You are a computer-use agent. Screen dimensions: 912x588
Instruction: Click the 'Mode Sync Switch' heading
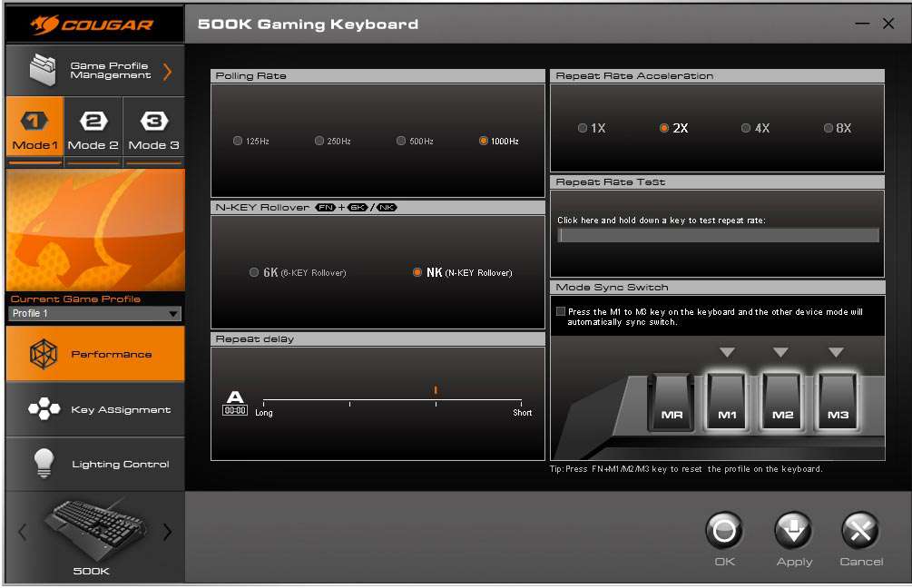(x=612, y=288)
